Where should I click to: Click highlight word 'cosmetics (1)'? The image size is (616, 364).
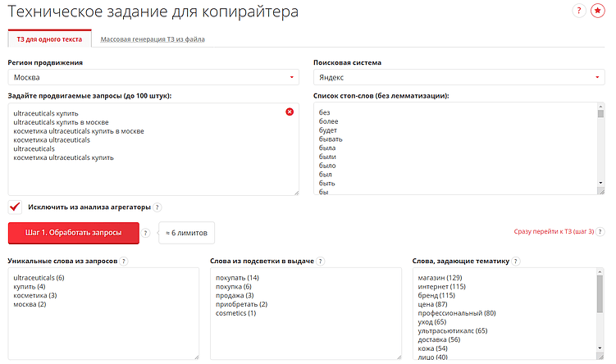[235, 313]
